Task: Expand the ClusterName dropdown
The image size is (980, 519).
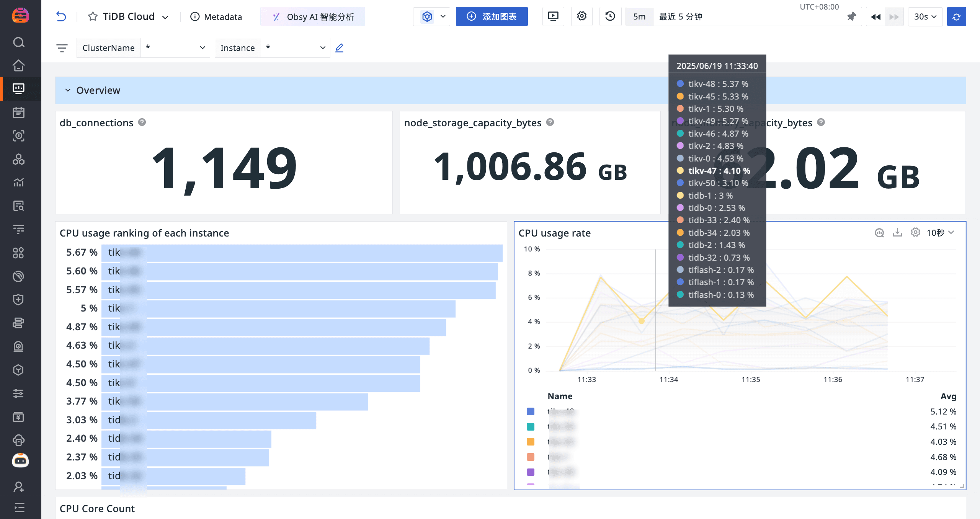Action: coord(175,48)
